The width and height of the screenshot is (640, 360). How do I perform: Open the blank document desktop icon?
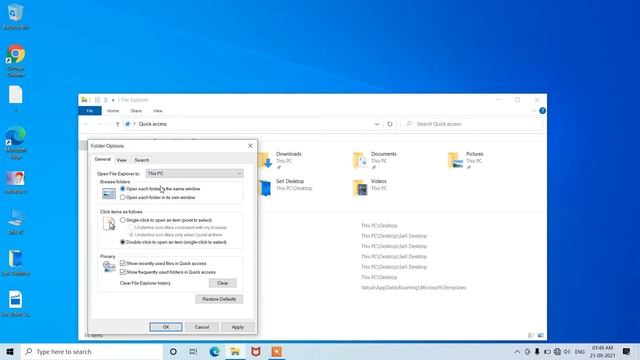click(x=16, y=98)
